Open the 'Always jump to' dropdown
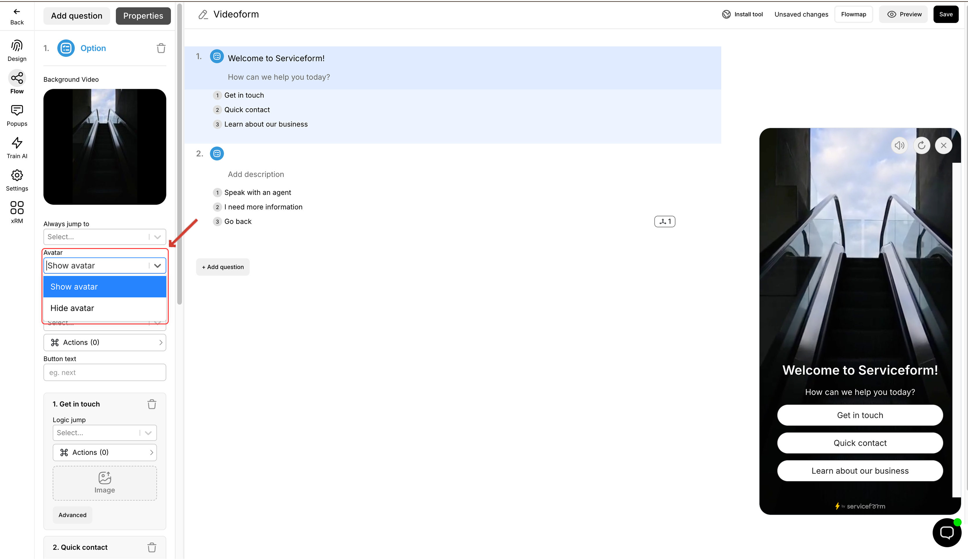 pos(105,237)
